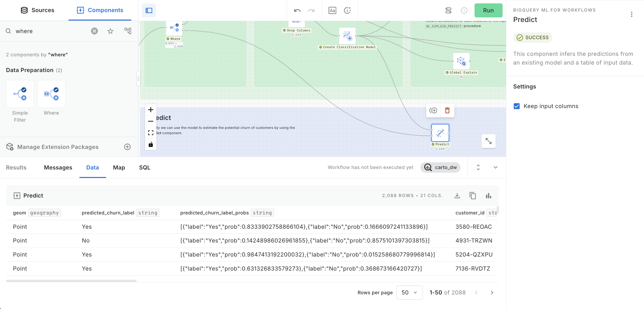This screenshot has height=309, width=644.
Task: Copy the Predict table name
Action: click(473, 196)
